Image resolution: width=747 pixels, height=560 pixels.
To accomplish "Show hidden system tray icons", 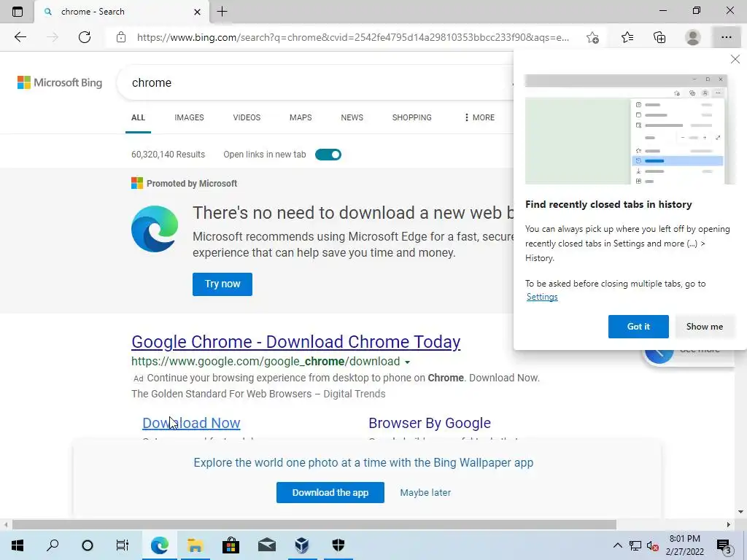I will point(617,545).
